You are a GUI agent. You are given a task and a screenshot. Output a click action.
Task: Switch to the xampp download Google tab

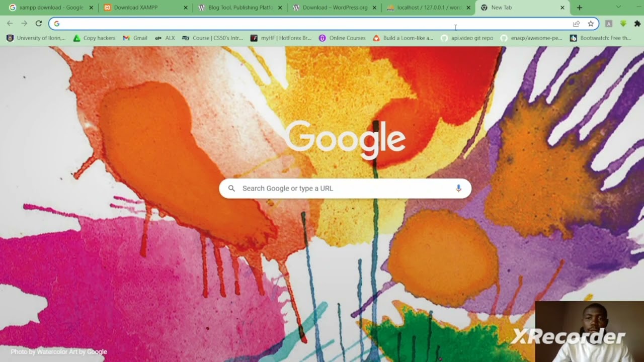click(x=50, y=8)
